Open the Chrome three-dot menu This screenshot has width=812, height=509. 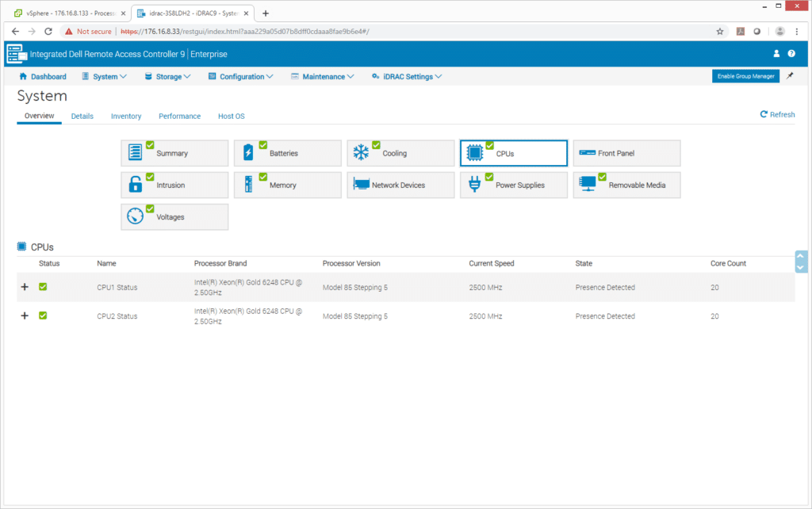[x=797, y=31]
